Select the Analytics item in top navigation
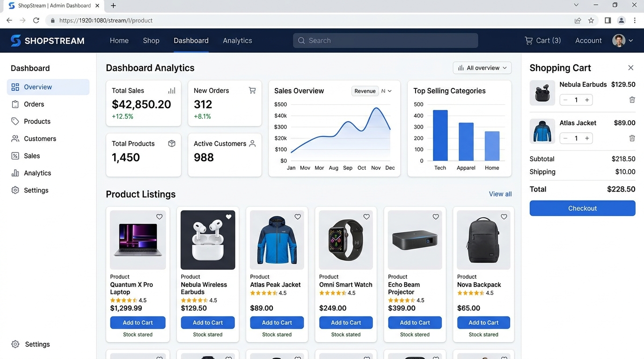This screenshot has width=644, height=359. 237,41
